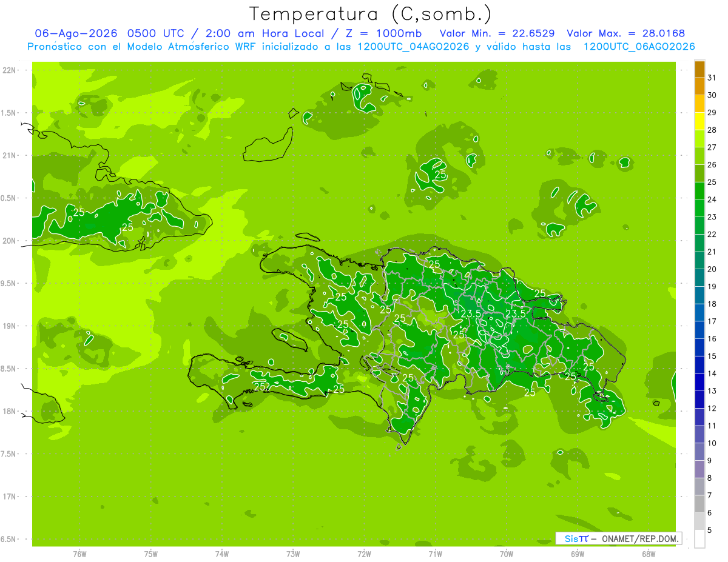This screenshot has width=728, height=562.
Task: Click the WRF model forecast description line
Action: pos(361,47)
